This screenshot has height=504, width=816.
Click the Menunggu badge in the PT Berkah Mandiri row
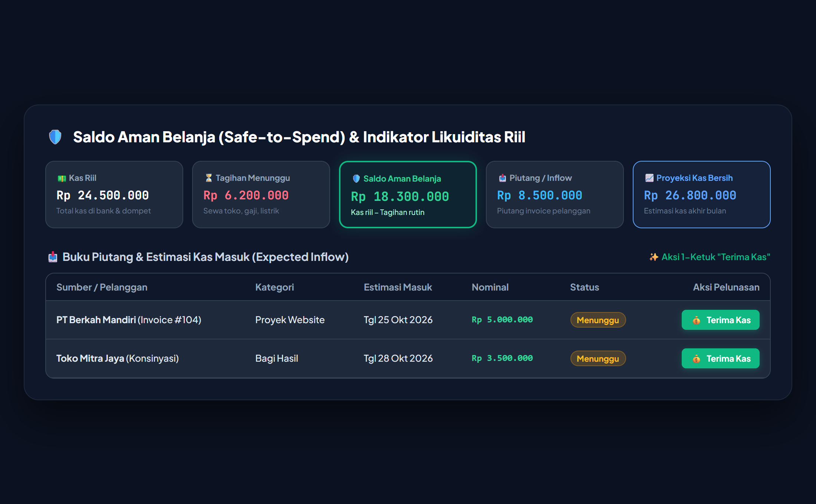pyautogui.click(x=598, y=320)
